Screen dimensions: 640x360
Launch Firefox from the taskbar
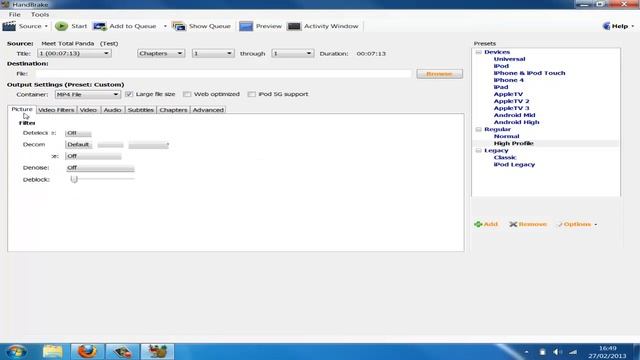coord(87,351)
